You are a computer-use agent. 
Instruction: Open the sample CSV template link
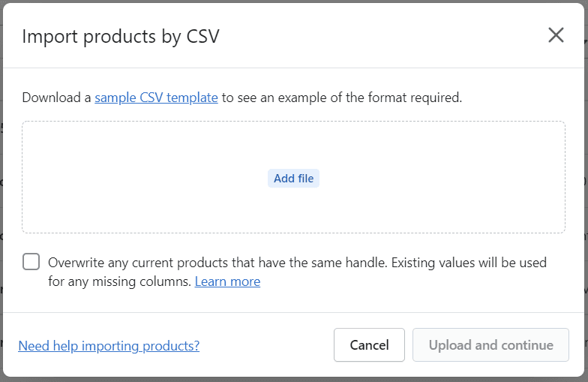coord(156,98)
